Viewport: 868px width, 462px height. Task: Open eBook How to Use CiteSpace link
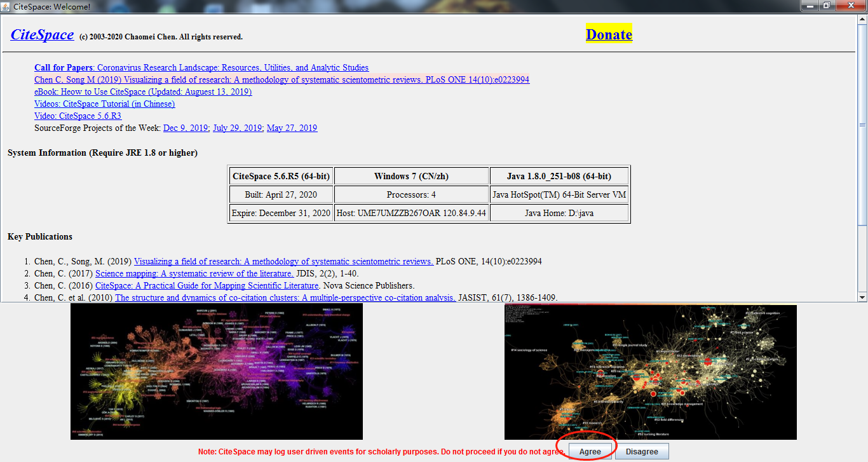pyautogui.click(x=143, y=92)
